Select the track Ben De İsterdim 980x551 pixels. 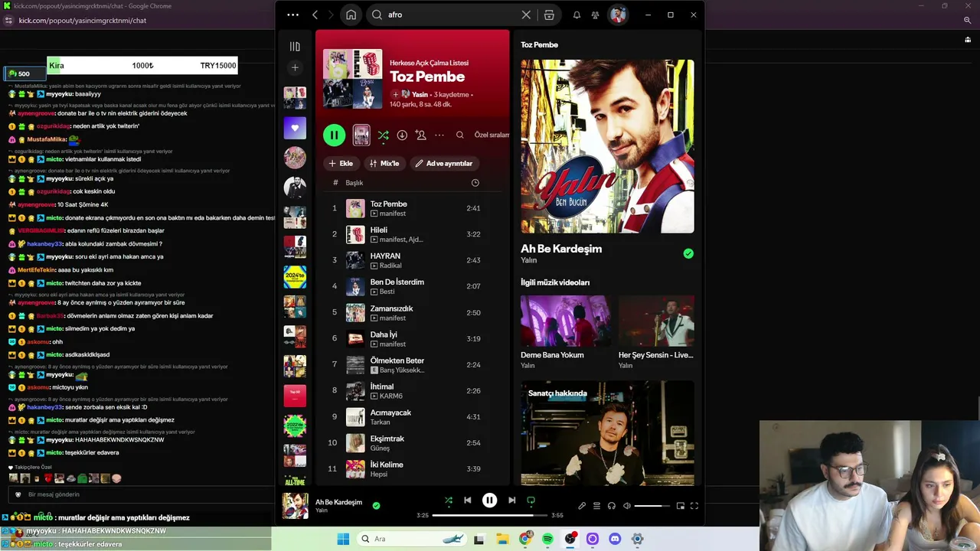coord(412,286)
